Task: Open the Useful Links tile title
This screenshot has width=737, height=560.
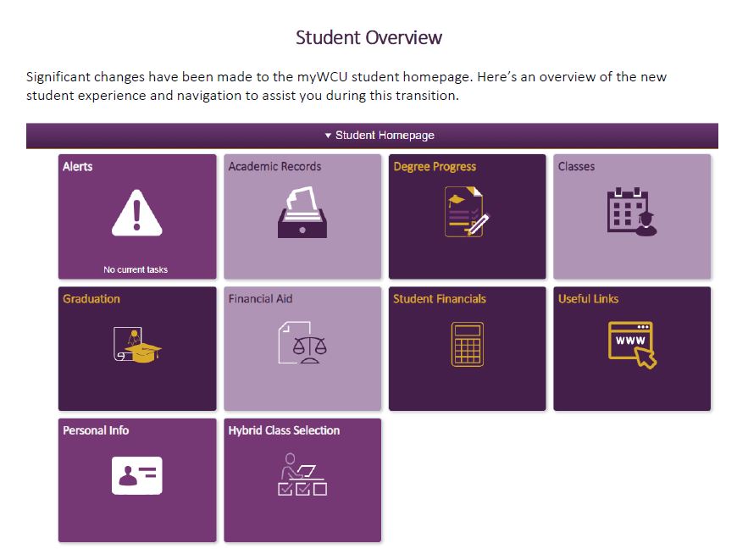Action: coord(588,299)
